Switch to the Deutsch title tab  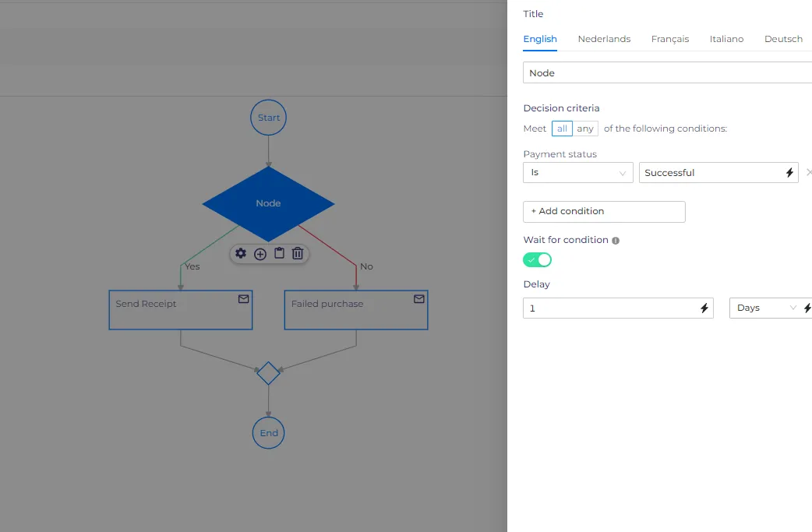(783, 39)
